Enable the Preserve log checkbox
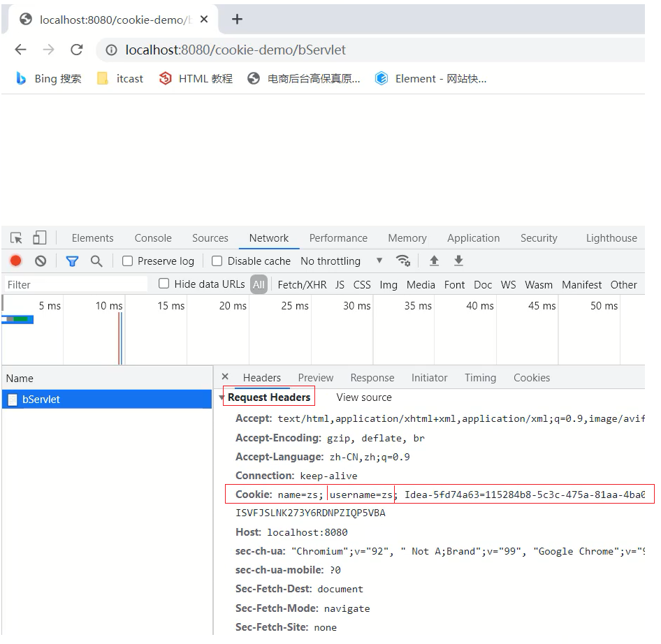This screenshot has width=661, height=644. click(x=128, y=261)
